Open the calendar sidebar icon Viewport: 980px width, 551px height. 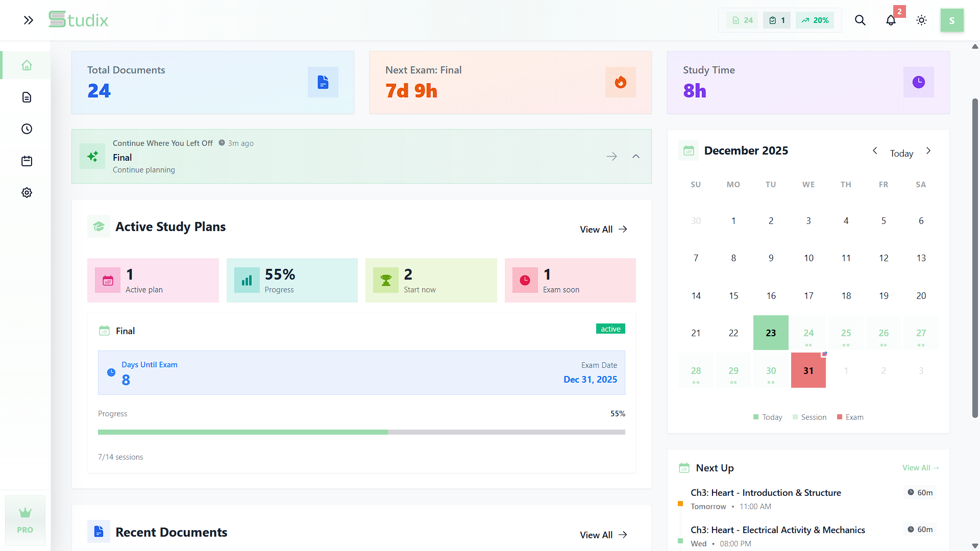(27, 161)
